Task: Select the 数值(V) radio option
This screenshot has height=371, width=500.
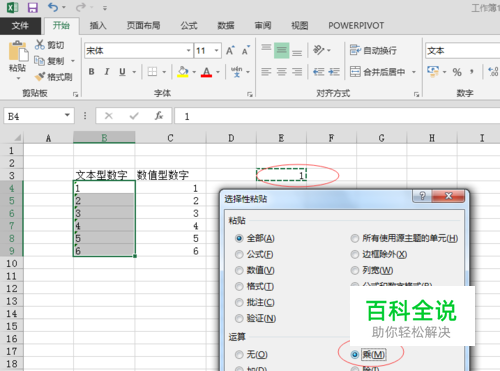Action: pyautogui.click(x=239, y=270)
